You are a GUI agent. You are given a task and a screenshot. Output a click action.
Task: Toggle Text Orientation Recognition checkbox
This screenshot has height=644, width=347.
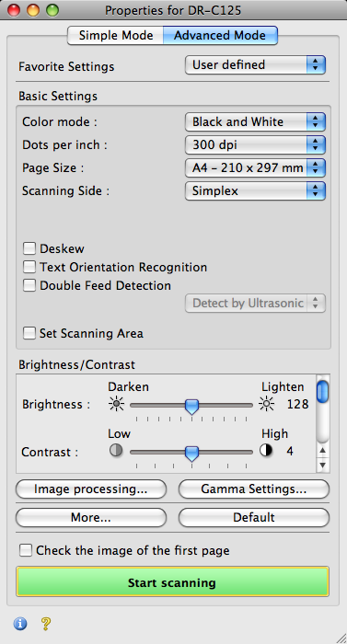(x=29, y=267)
